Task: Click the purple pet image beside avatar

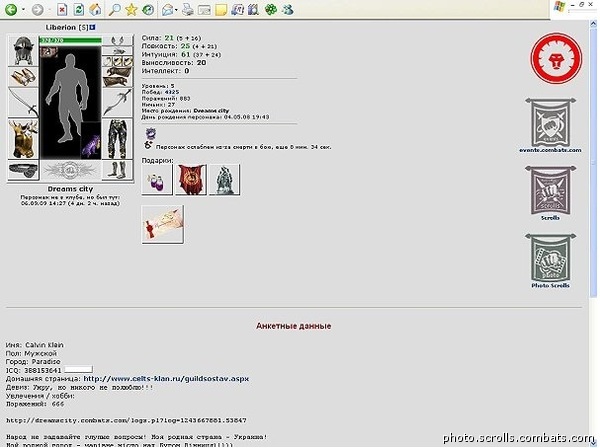Action: (91, 141)
